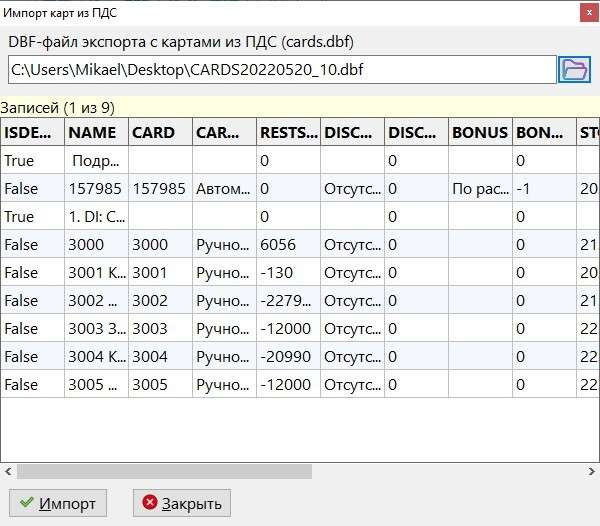
Task: Click the horizontal scrollbar left arrow
Action: [8, 471]
